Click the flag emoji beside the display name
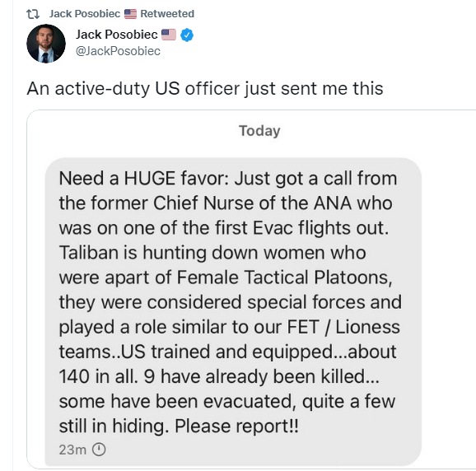 (x=169, y=35)
